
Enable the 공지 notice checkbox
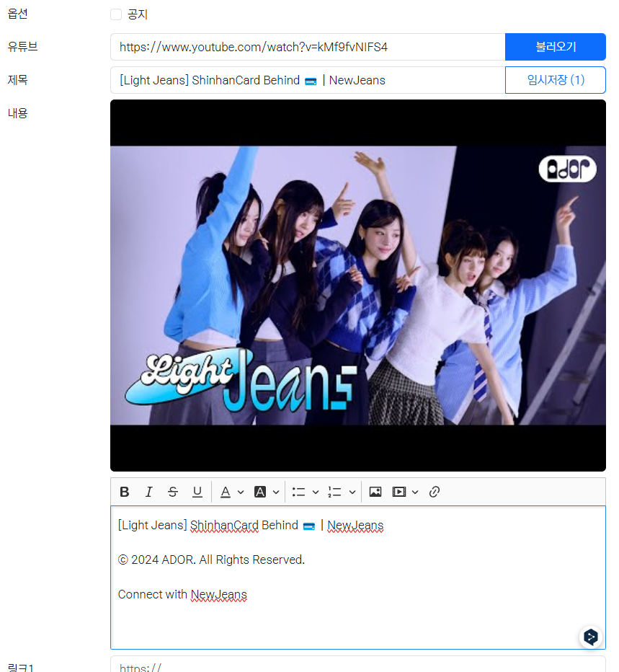(x=116, y=14)
